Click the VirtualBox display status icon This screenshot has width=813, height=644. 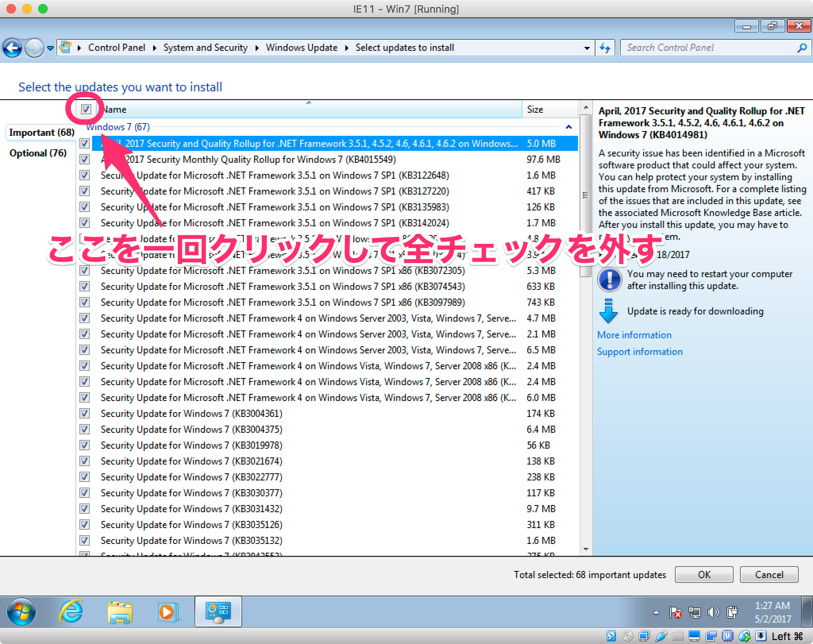[694, 636]
